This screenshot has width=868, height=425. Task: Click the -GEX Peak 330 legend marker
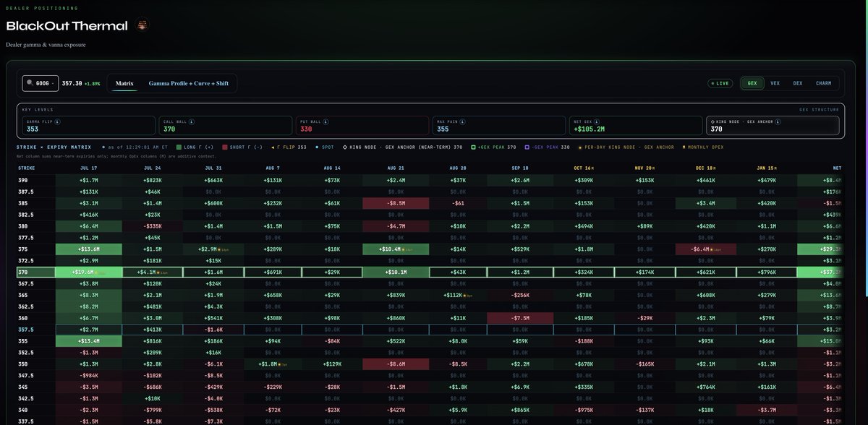pos(528,147)
